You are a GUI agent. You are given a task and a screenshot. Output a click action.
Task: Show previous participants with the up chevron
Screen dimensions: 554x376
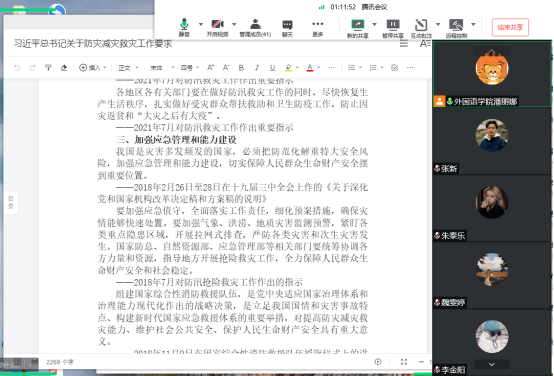[x=491, y=51]
